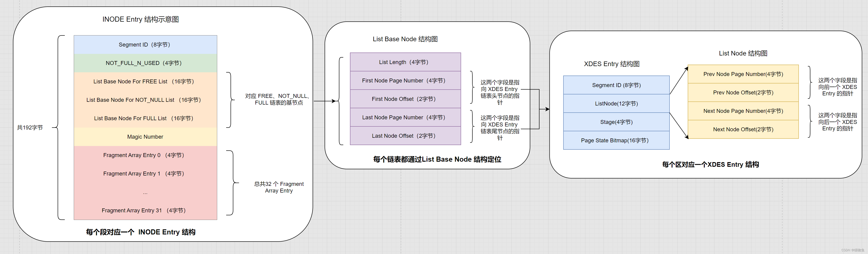
Task: Click the '对应 FREE、NOT_NULL、FULL 链表的基节点' note
Action: point(279,99)
